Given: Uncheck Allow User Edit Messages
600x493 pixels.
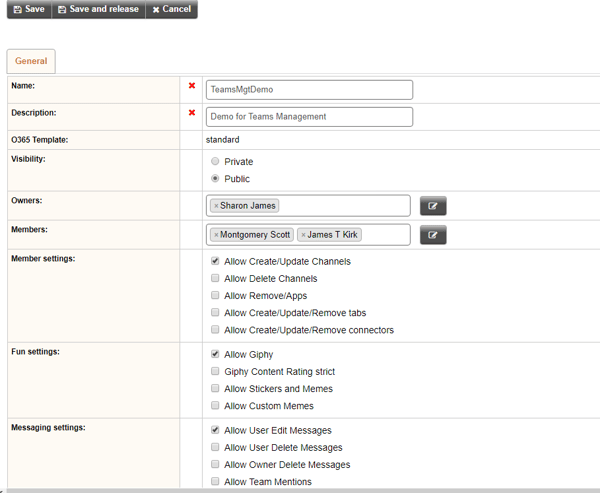Looking at the screenshot, I should pyautogui.click(x=215, y=430).
